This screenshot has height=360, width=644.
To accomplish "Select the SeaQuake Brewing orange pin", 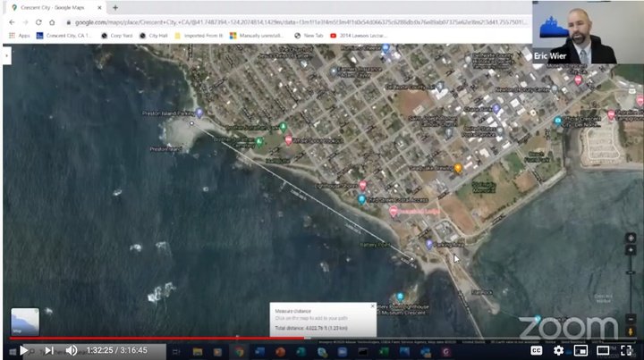I will [x=458, y=168].
